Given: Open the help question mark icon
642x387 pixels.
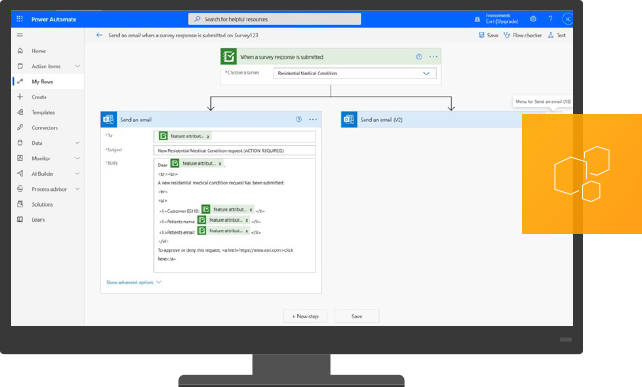Looking at the screenshot, I should [x=550, y=19].
